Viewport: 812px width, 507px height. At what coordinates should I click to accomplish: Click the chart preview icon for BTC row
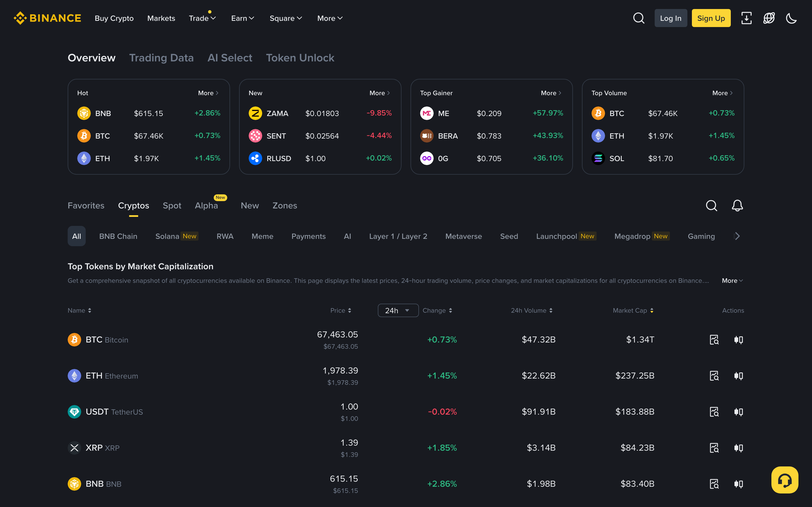(714, 339)
